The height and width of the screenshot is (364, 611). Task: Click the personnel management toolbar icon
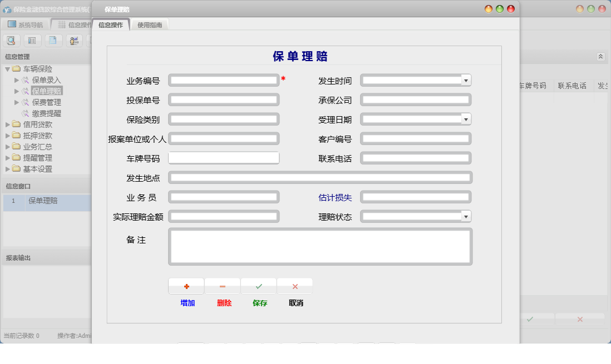73,40
